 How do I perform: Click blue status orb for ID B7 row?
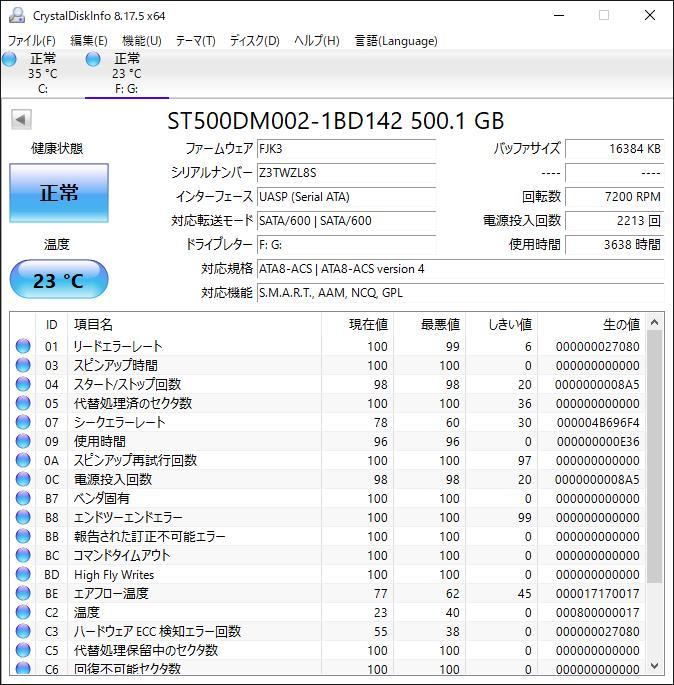coord(23,498)
